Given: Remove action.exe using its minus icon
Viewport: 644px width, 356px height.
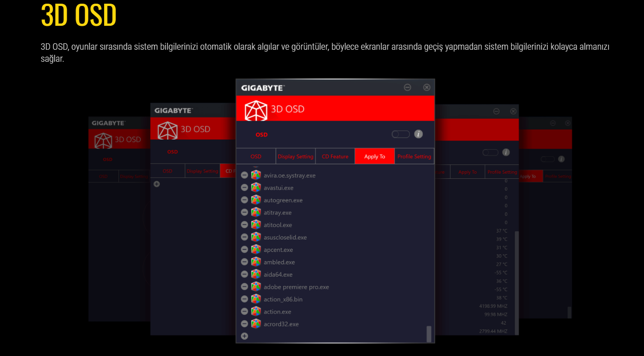Looking at the screenshot, I should (244, 312).
